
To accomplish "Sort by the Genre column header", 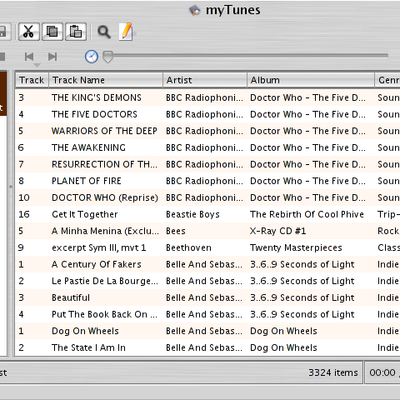I will point(388,80).
